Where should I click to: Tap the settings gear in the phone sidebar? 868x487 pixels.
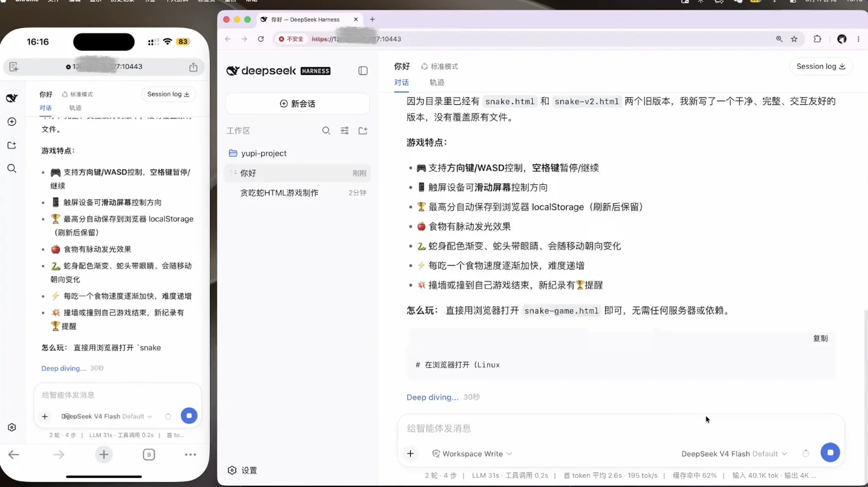(x=12, y=428)
